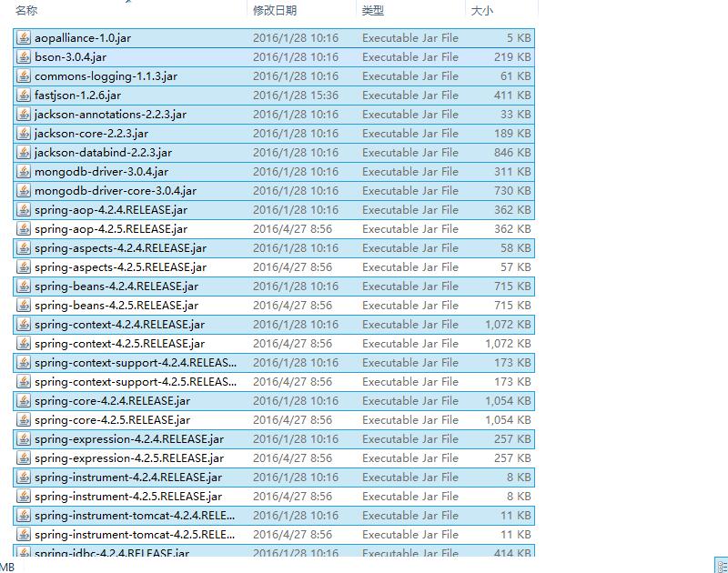Select the file name aopalliance-1.0.jar
728x573 pixels.
tap(83, 38)
